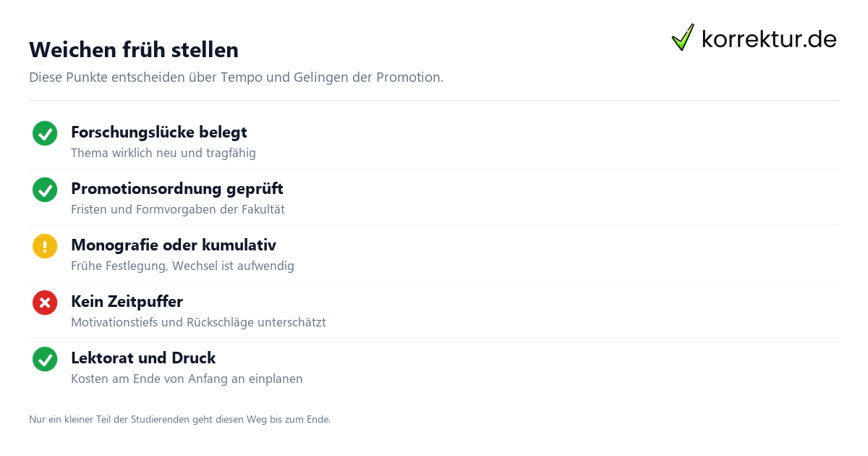
Task: Click the description Thema wirklich neu und tragfähig
Action: 163,153
